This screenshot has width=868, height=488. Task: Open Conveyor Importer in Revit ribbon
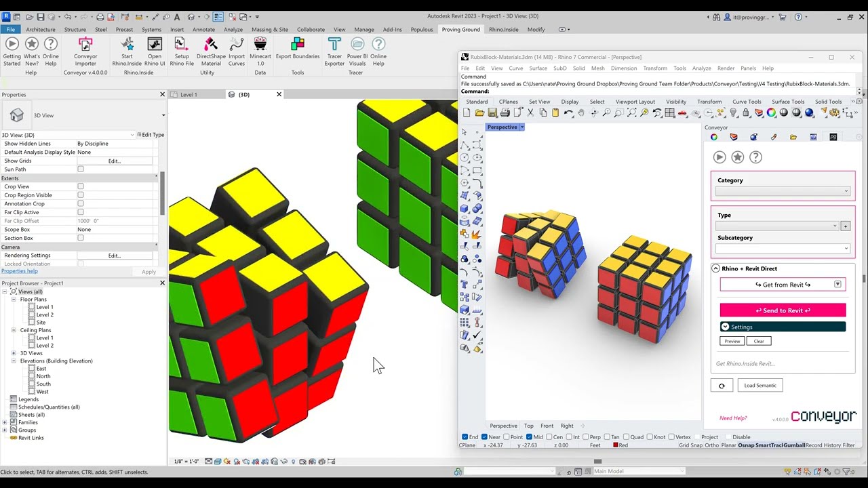click(x=85, y=52)
